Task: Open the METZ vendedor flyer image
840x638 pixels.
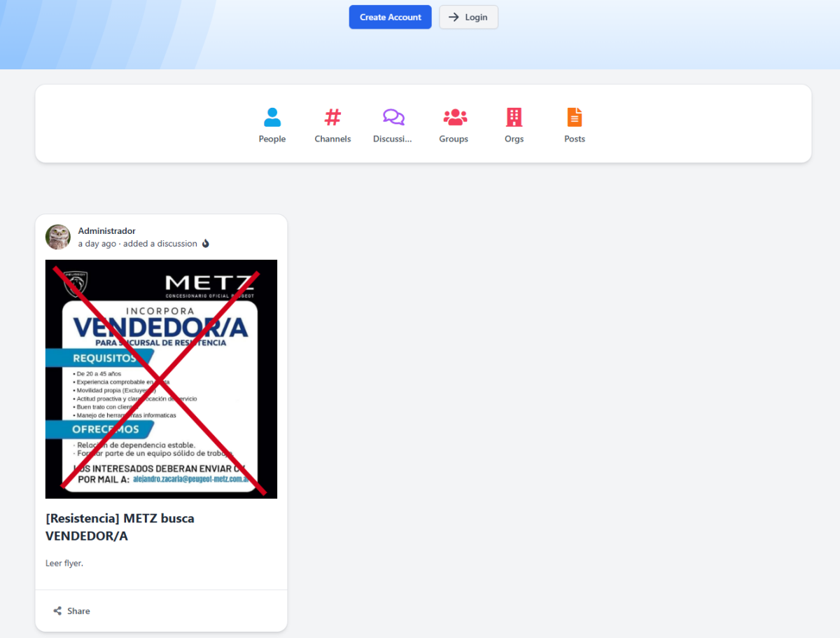Action: point(161,379)
